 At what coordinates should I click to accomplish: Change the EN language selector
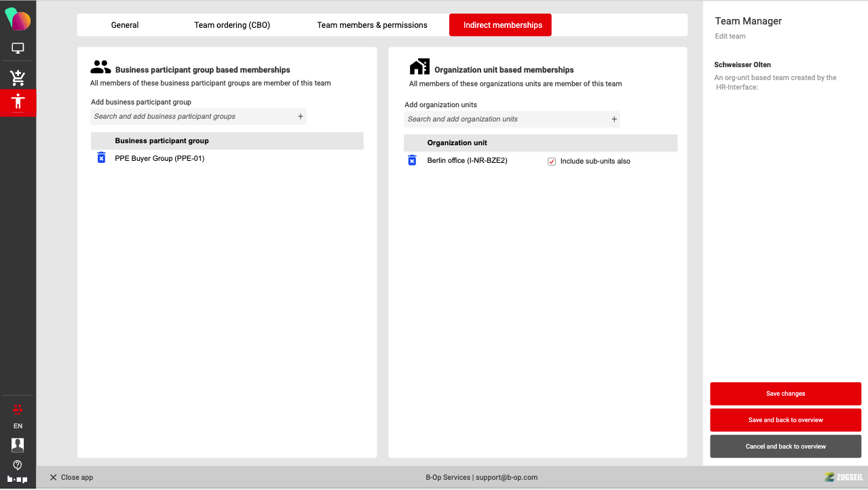point(18,426)
